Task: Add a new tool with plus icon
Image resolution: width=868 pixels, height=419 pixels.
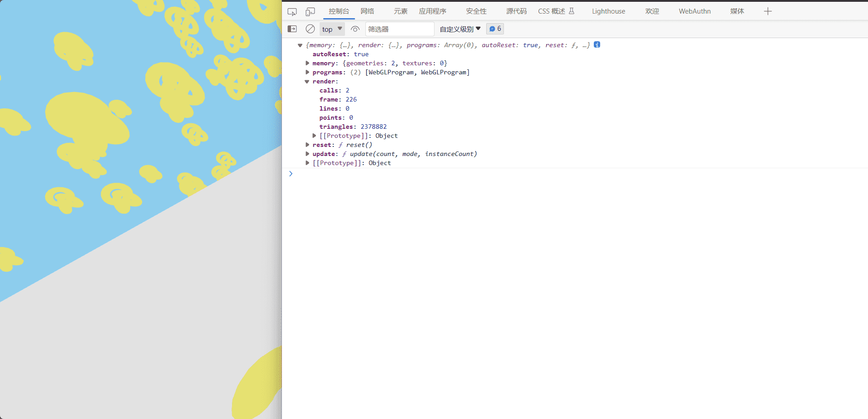Action: (x=768, y=11)
